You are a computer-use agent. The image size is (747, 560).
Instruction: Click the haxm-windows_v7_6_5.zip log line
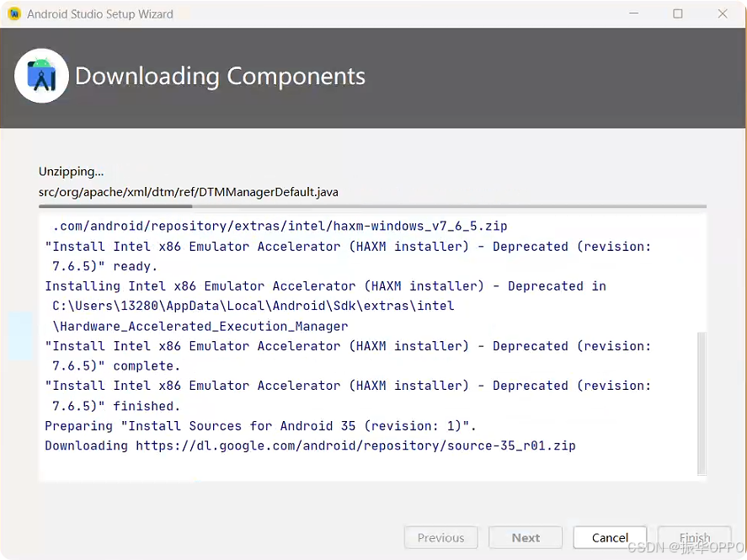(x=280, y=226)
